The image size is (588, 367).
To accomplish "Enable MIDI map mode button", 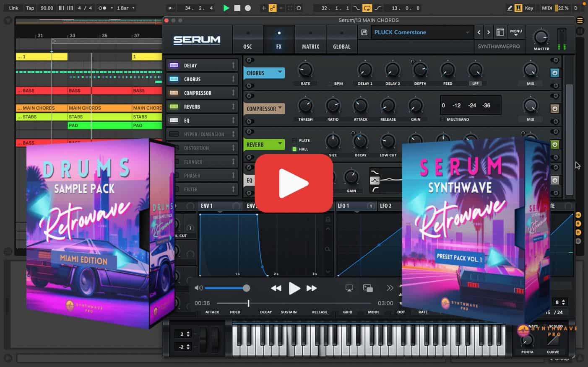I will pos(547,8).
